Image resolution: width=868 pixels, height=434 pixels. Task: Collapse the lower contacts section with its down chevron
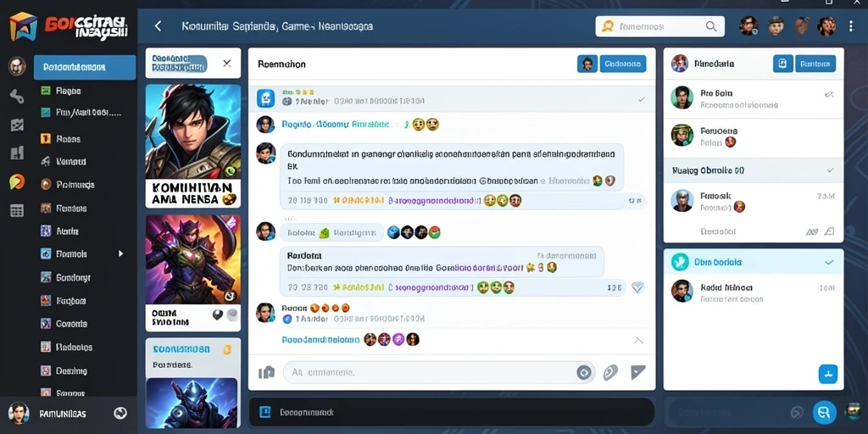click(829, 263)
